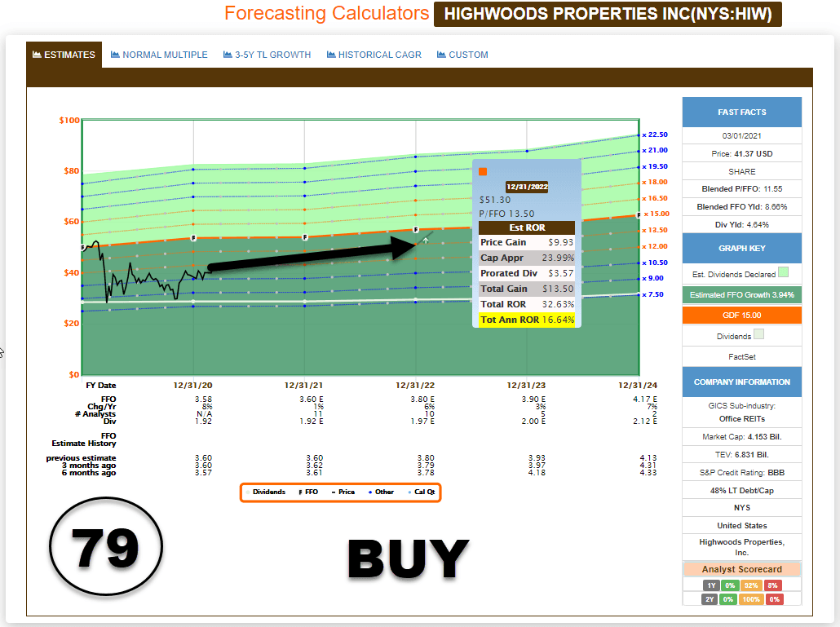
Task: Toggle the Dividends series in the legend
Action: pyautogui.click(x=266, y=492)
